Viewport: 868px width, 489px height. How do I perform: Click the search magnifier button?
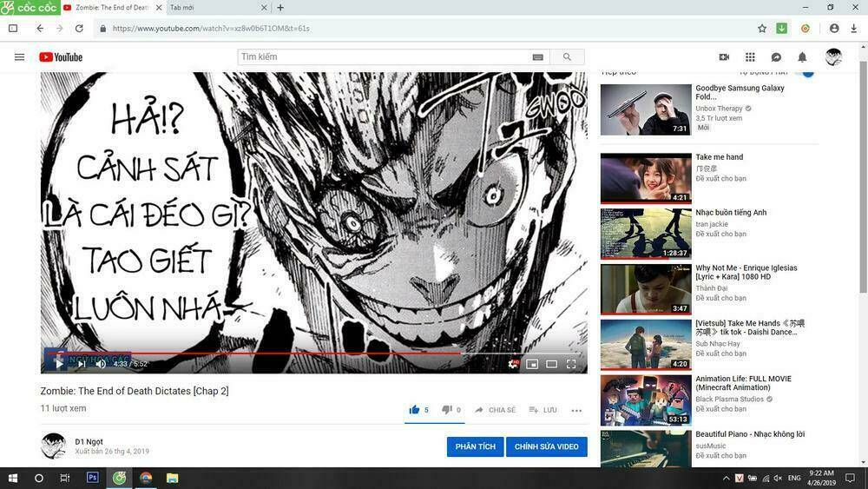567,57
